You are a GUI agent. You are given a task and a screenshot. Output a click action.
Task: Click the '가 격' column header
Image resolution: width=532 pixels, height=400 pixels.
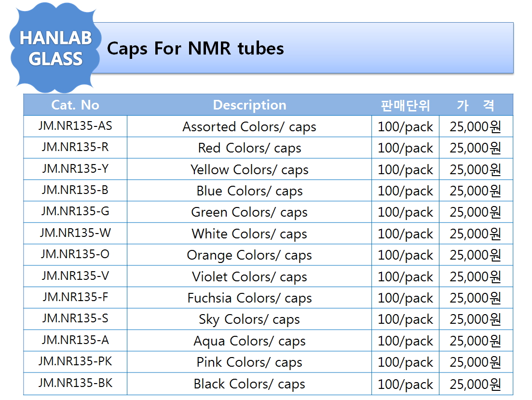[x=475, y=105]
